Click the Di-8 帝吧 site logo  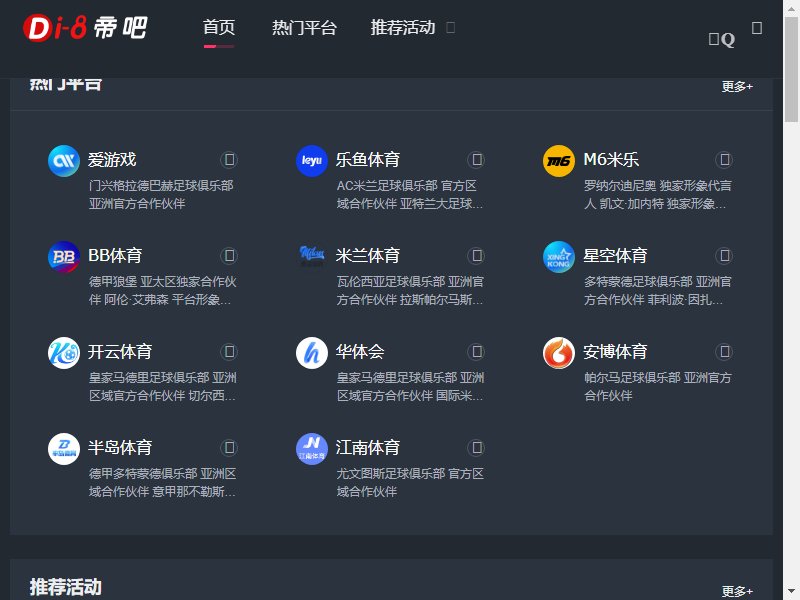(86, 28)
